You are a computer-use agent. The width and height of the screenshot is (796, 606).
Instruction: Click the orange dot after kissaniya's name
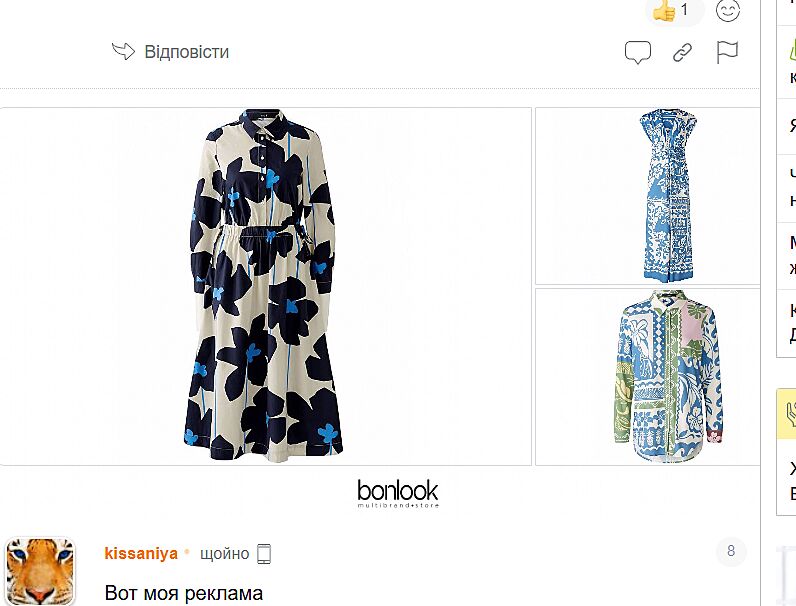[186, 553]
